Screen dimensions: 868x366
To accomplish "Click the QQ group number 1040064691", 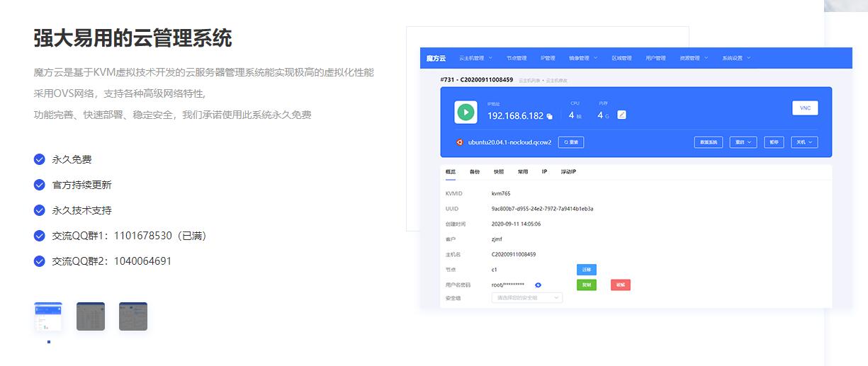I will (x=142, y=261).
